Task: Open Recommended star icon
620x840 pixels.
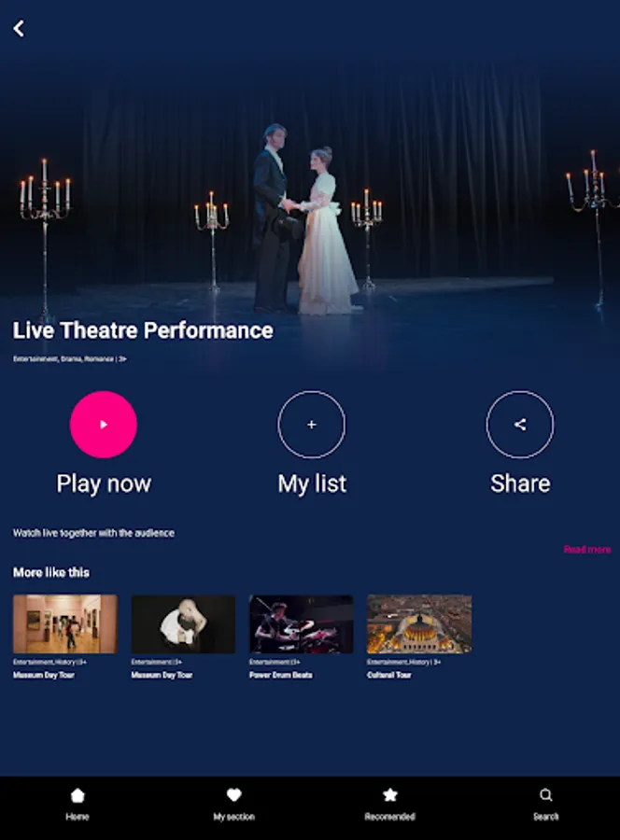Action: tap(390, 795)
